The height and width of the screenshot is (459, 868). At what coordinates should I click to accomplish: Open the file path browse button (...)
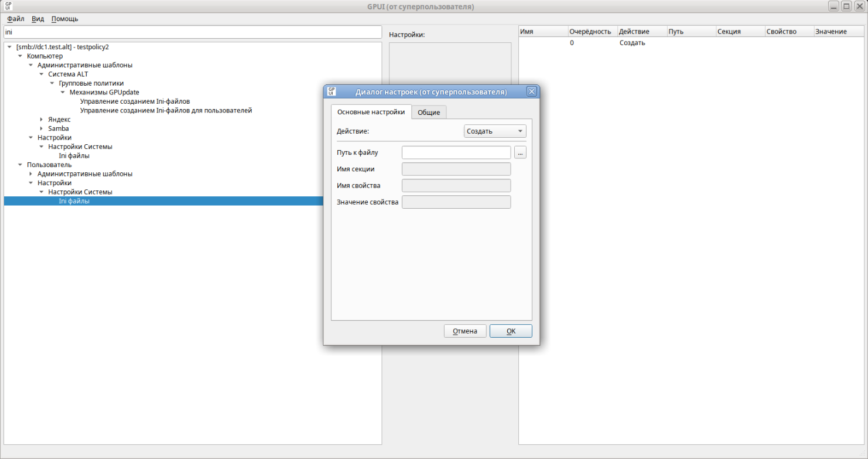click(x=520, y=152)
